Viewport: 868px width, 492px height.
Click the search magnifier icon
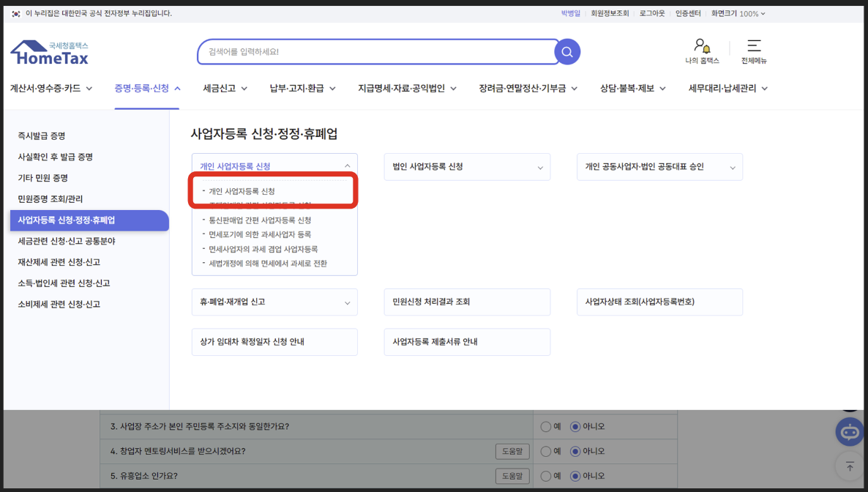coord(566,52)
